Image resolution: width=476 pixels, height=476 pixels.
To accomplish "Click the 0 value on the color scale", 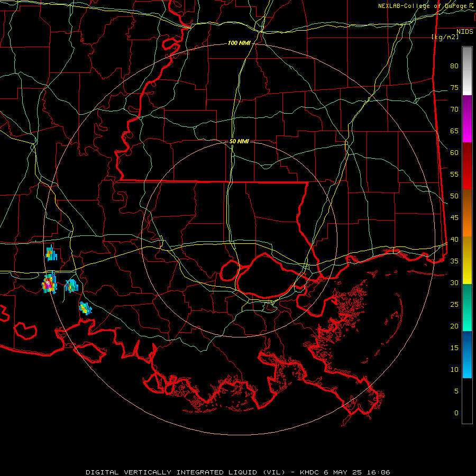I will 456,413.
